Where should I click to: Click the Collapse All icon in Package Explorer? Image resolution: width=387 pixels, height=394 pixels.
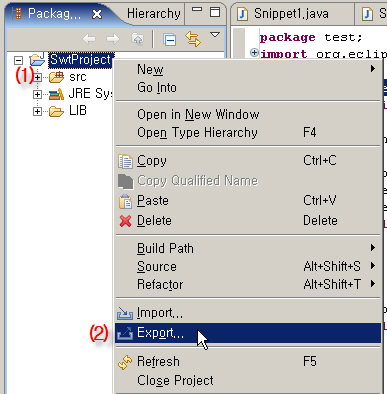pyautogui.click(x=170, y=39)
